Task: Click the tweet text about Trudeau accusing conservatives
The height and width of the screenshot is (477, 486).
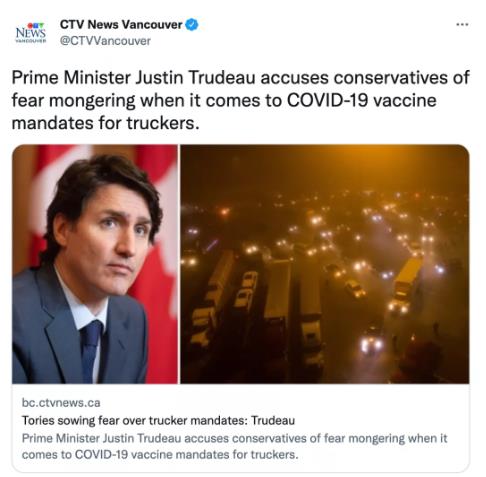Action: (240, 100)
